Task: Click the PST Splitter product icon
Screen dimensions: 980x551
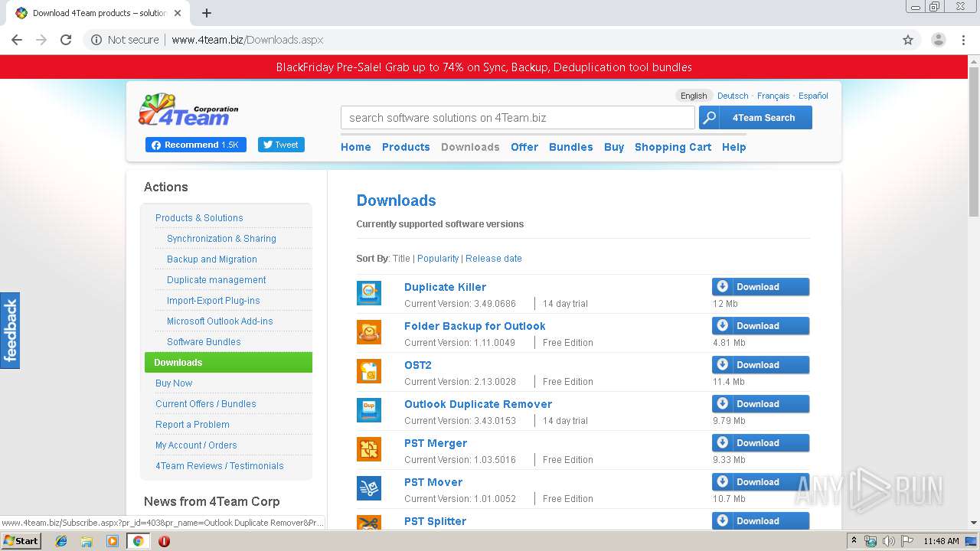Action: 368,523
